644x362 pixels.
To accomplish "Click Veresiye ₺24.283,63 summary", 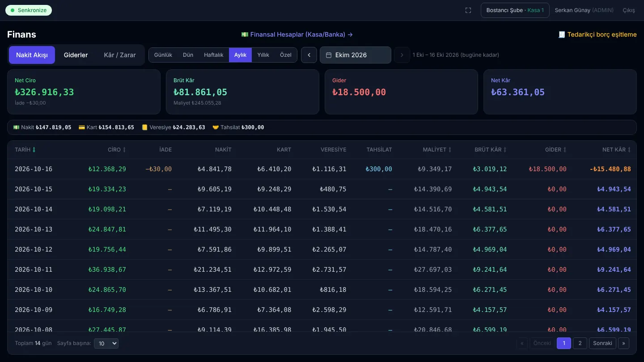I will (173, 127).
